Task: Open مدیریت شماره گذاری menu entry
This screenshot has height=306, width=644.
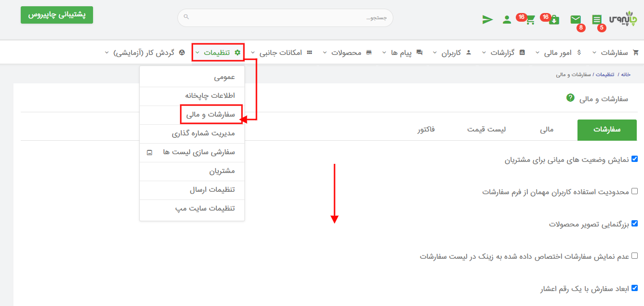Action: click(192, 133)
